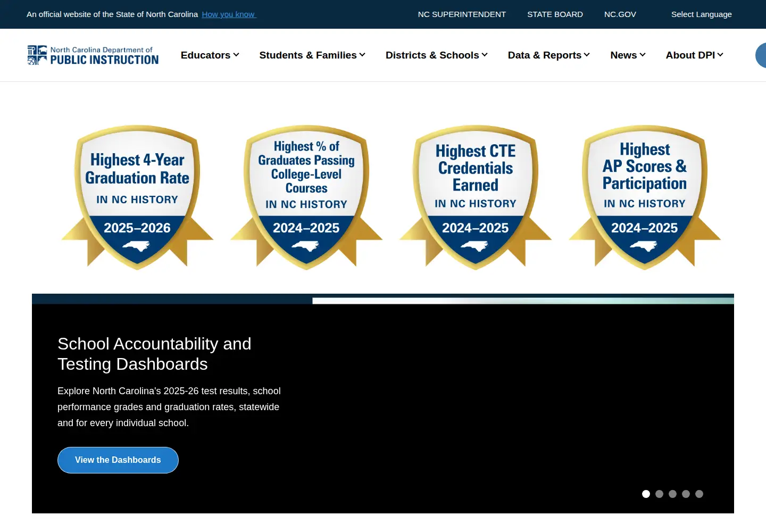Open the Select Language menu
The height and width of the screenshot is (532, 766).
pyautogui.click(x=701, y=14)
